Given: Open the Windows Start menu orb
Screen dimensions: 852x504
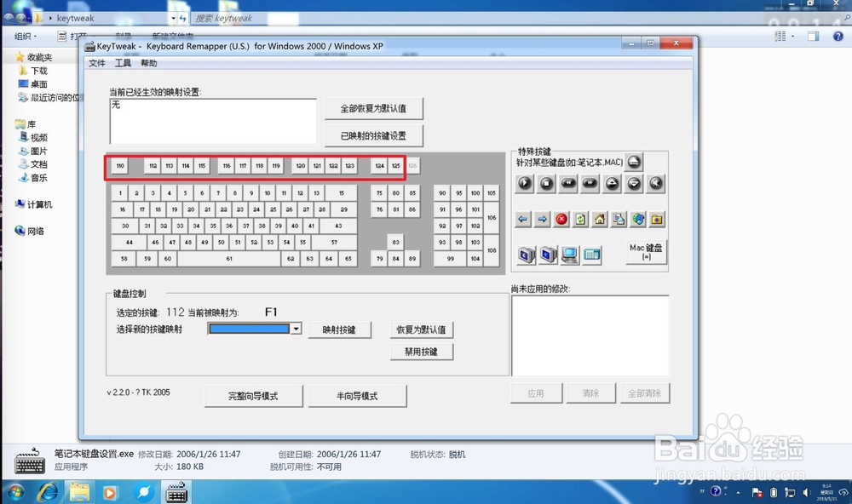Looking at the screenshot, I should point(15,492).
